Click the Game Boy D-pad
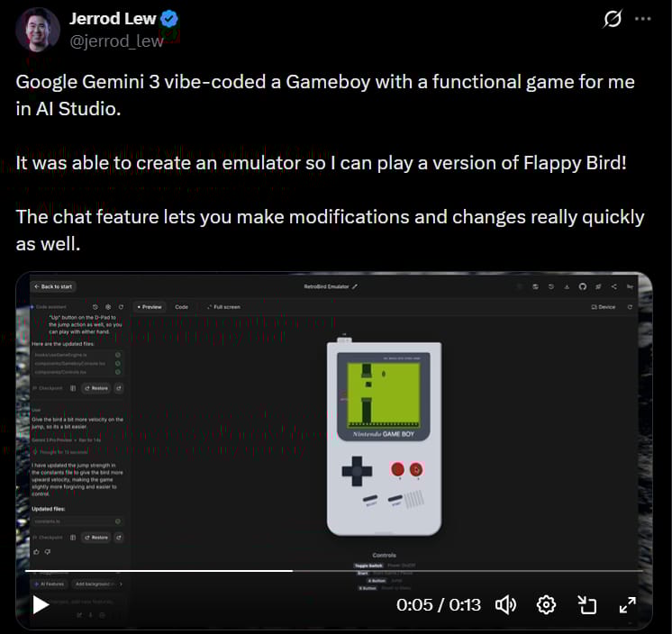The image size is (672, 634). point(357,471)
